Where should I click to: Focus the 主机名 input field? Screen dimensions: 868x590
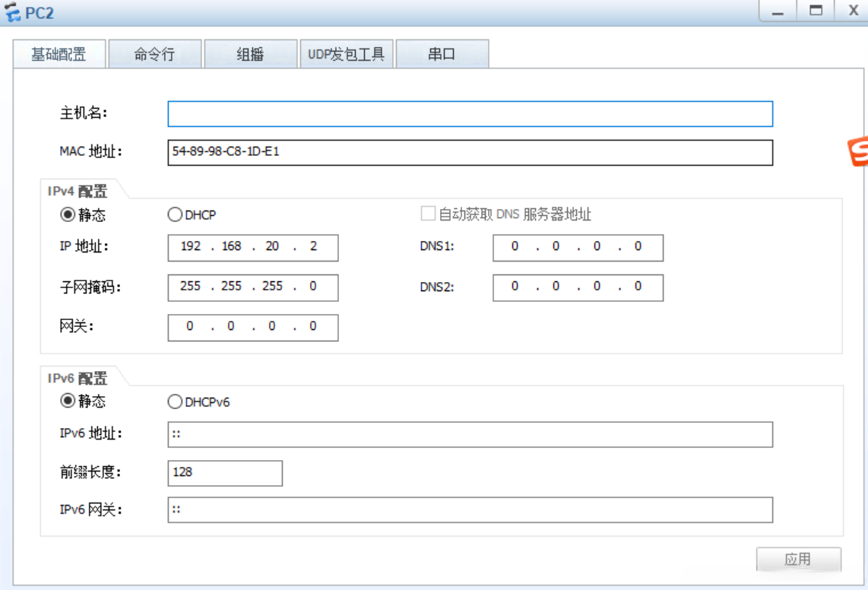(x=470, y=114)
